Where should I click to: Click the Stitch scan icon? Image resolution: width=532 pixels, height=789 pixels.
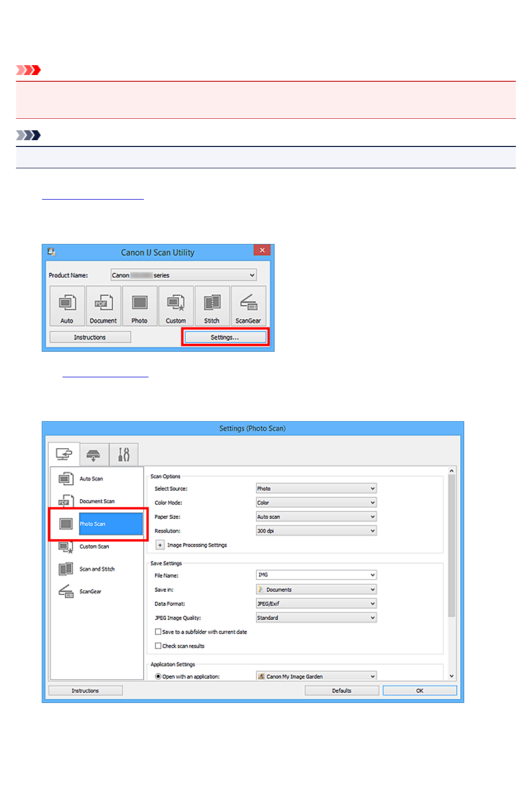click(212, 306)
